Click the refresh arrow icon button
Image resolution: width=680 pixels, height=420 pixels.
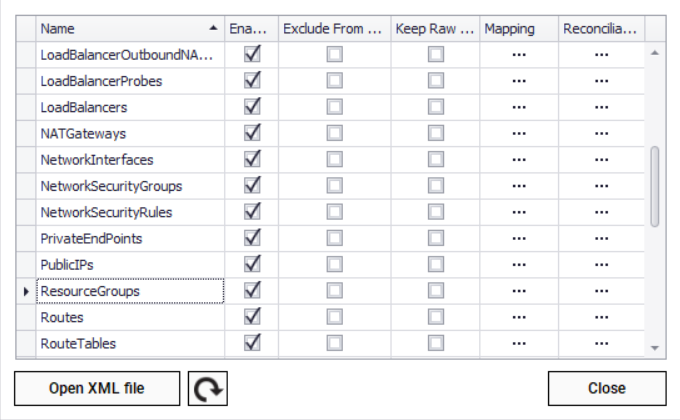point(207,388)
